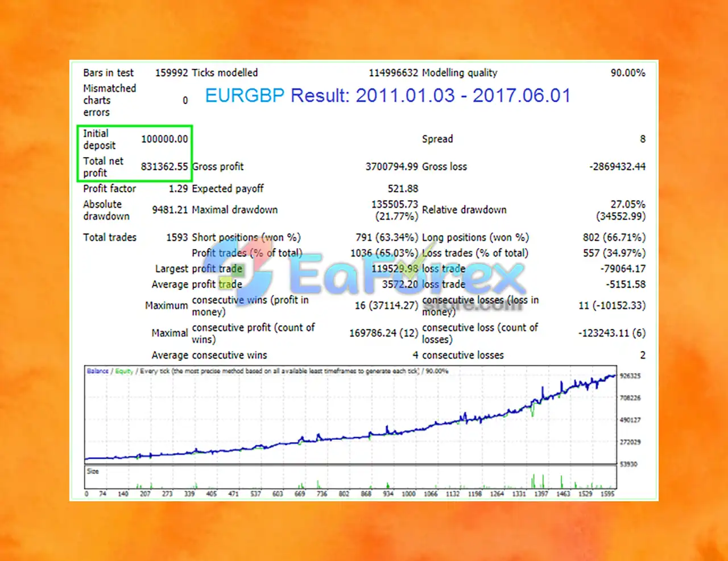Image resolution: width=728 pixels, height=561 pixels.
Task: Click the 53930 chart axis value
Action: (x=628, y=464)
